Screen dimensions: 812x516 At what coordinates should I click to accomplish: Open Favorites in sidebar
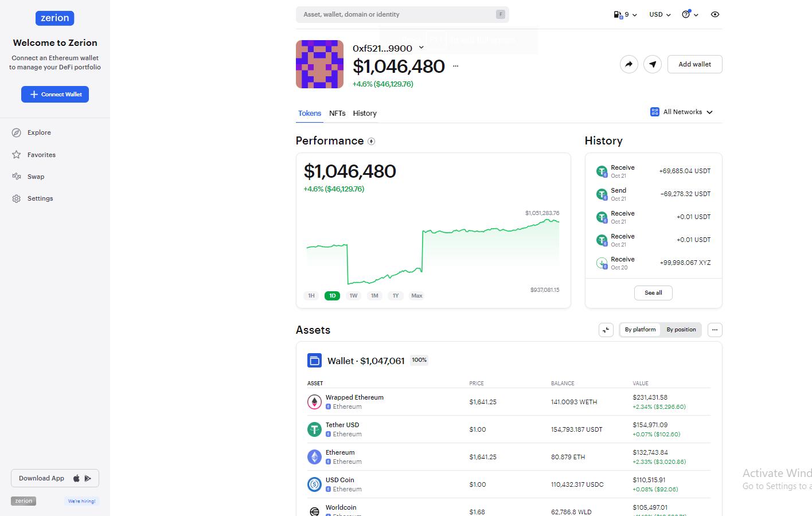point(41,155)
